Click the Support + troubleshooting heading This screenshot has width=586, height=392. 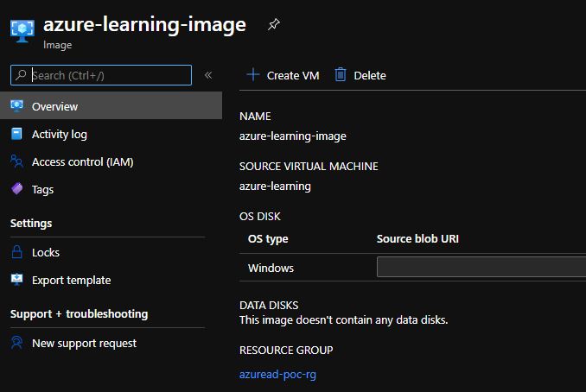pyautogui.click(x=80, y=314)
